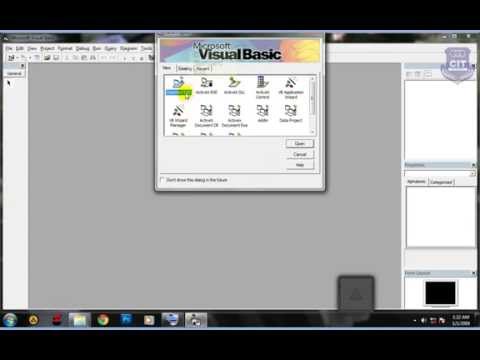Screen dimensions: 480x360
Task: Pick the VB Application Wizard icon
Action: [x=291, y=88]
